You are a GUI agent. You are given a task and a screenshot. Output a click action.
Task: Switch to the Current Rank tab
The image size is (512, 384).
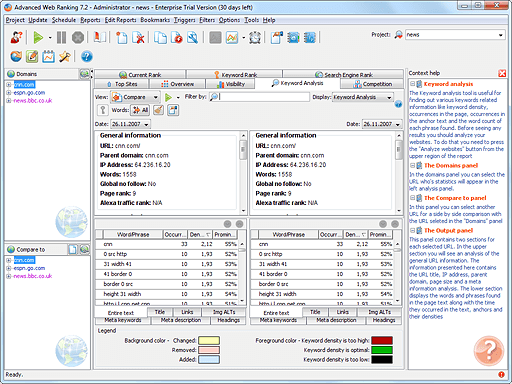point(140,75)
